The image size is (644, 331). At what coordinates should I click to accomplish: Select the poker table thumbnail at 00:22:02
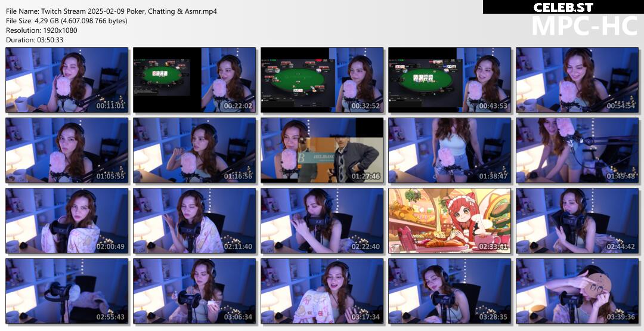tap(194, 80)
